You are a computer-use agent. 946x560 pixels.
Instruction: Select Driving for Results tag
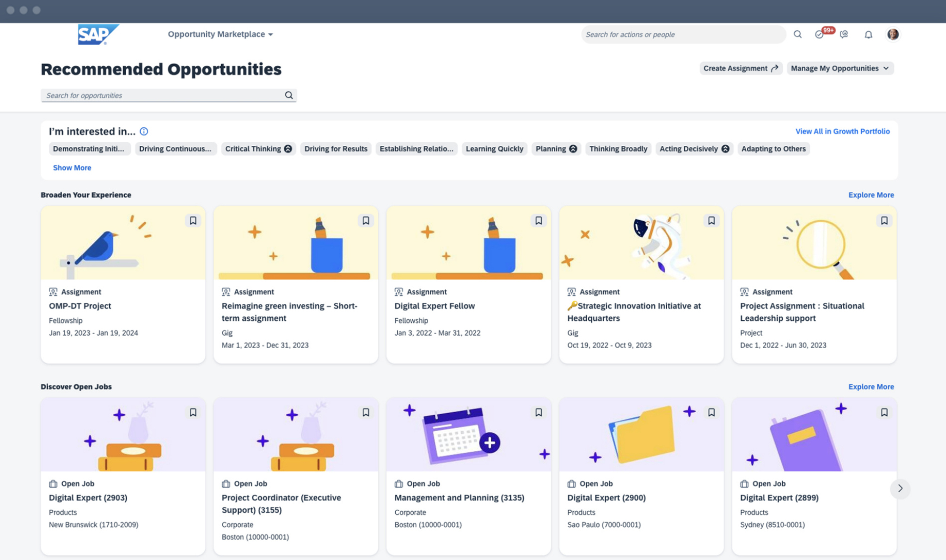pyautogui.click(x=336, y=149)
